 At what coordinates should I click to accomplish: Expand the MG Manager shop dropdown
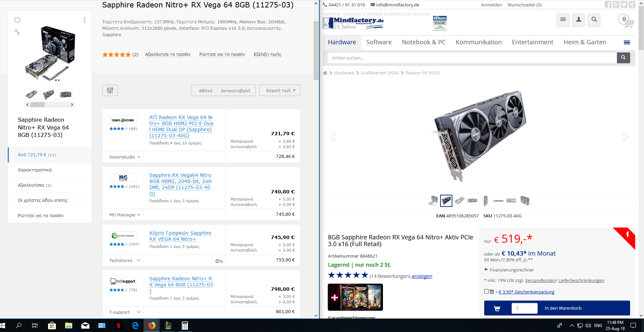125,215
